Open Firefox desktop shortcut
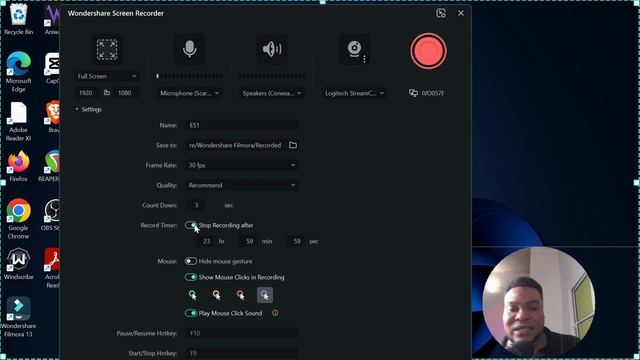640x360 pixels. point(18,166)
